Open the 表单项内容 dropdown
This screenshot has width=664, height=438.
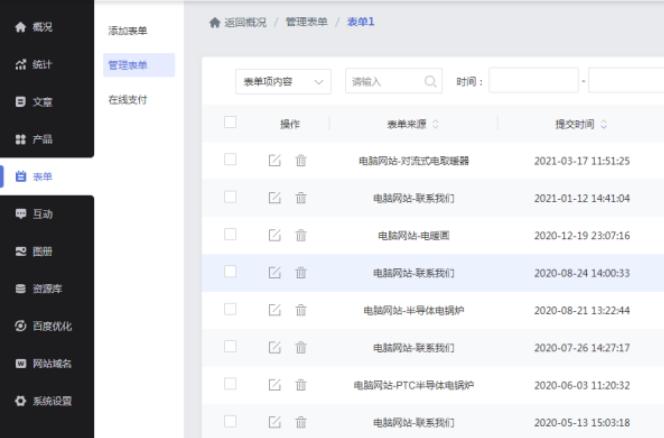click(x=284, y=82)
